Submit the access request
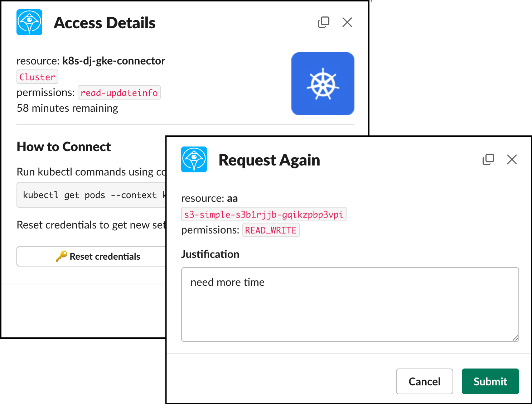The width and height of the screenshot is (532, 404). coord(490,381)
